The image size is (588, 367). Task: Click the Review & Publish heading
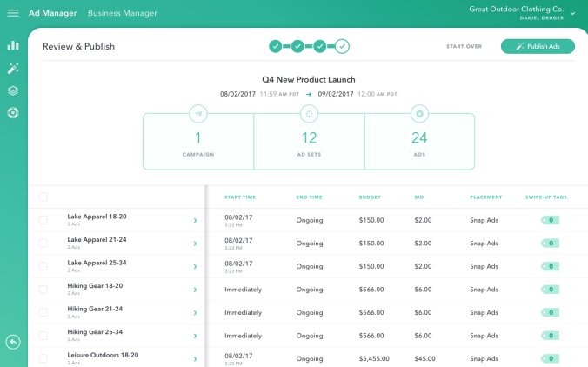coord(79,46)
